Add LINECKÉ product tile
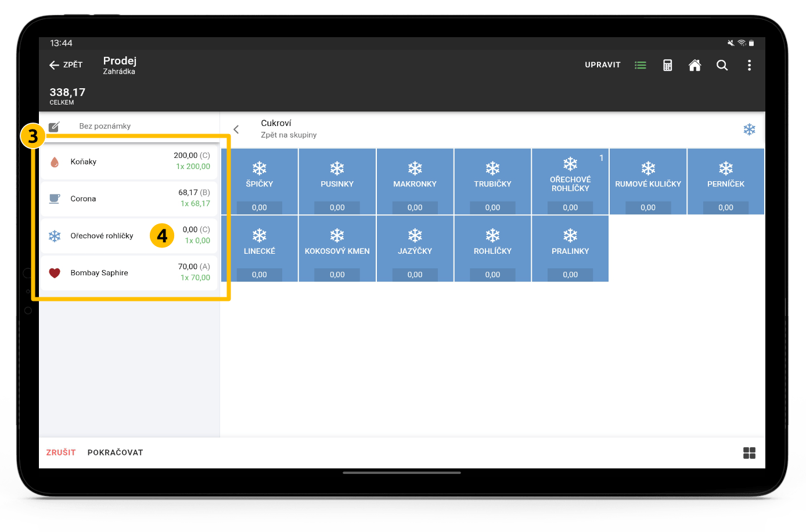The height and width of the screenshot is (532, 806). point(260,249)
